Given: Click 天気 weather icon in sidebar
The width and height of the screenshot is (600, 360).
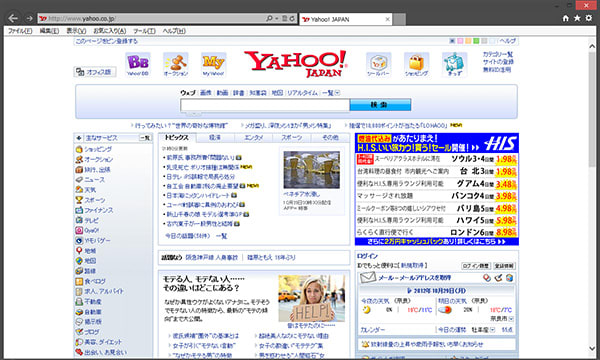Looking at the screenshot, I should (79, 189).
